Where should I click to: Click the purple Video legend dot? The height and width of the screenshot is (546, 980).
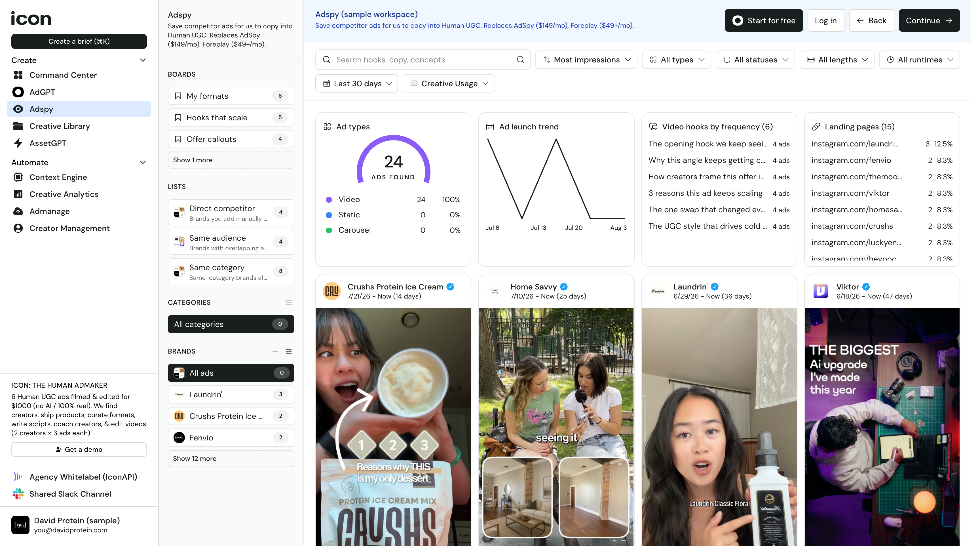coord(329,199)
